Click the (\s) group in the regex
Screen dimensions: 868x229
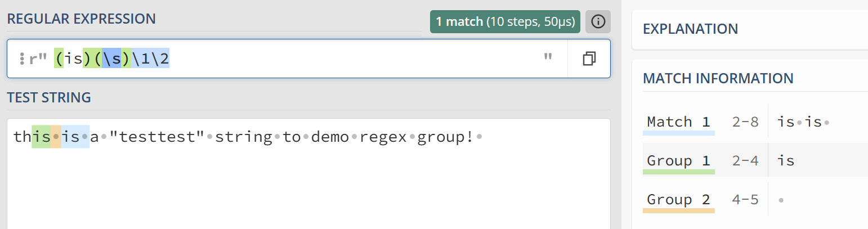click(113, 59)
